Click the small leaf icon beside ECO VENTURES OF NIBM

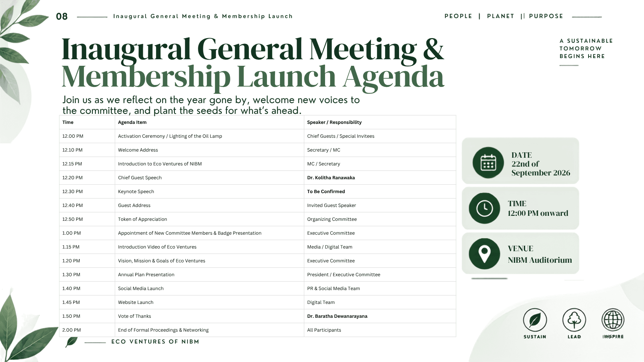coord(71,342)
